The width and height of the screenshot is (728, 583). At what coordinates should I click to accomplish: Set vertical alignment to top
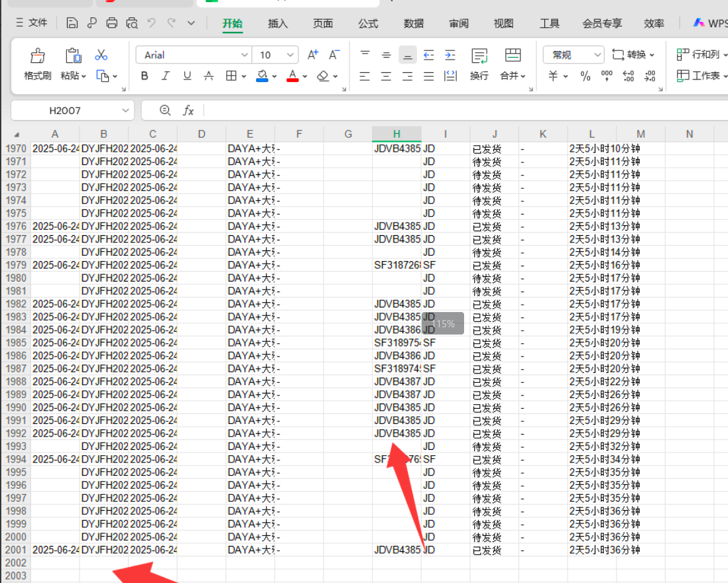click(365, 55)
